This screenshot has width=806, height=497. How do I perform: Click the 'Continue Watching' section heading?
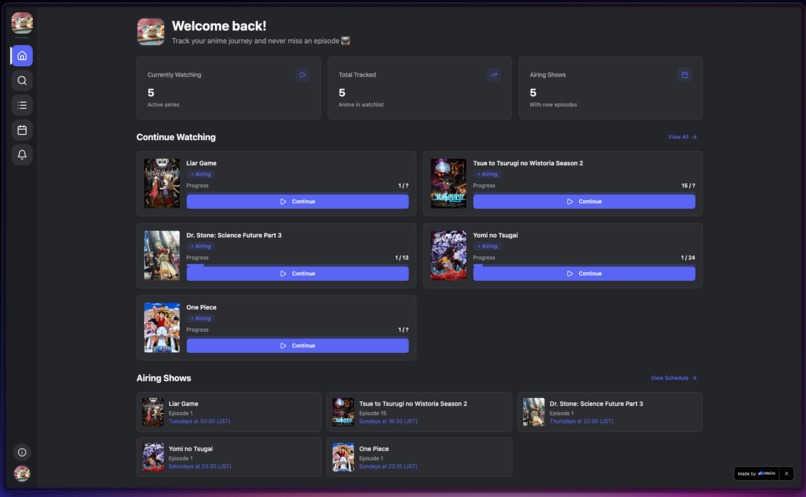[x=176, y=137]
